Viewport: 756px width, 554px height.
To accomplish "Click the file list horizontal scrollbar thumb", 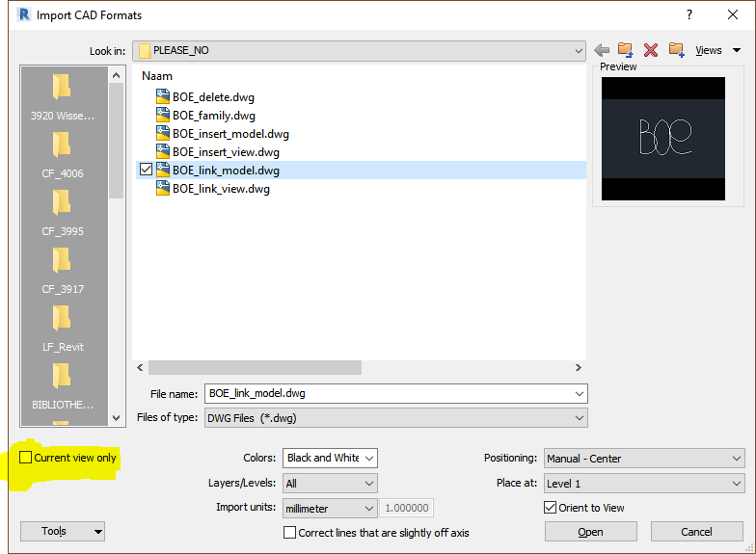I will click(x=255, y=368).
